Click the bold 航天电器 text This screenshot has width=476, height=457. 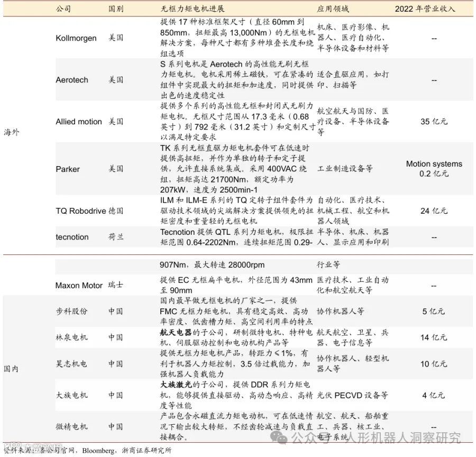176,333
